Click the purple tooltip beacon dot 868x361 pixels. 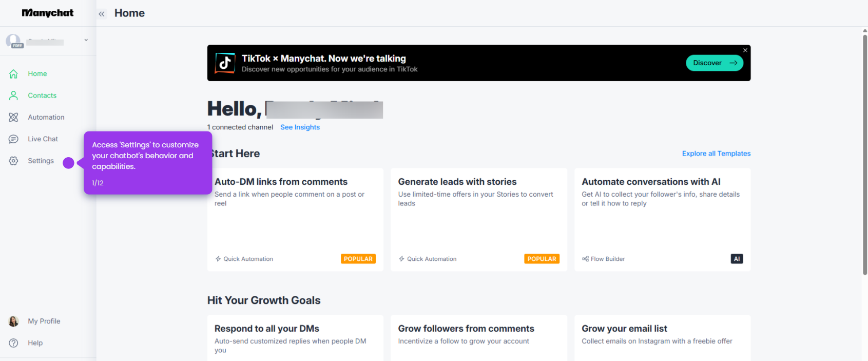pyautogui.click(x=68, y=163)
